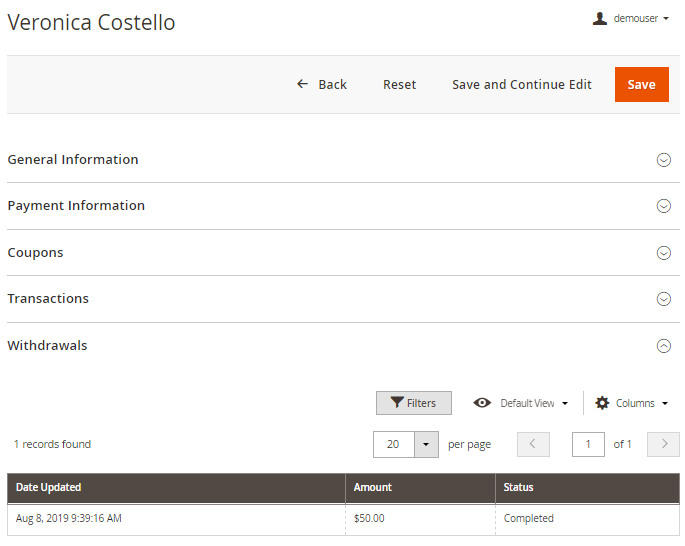Click the eye icon for Default View
Screen dimensions: 685x546
click(482, 403)
